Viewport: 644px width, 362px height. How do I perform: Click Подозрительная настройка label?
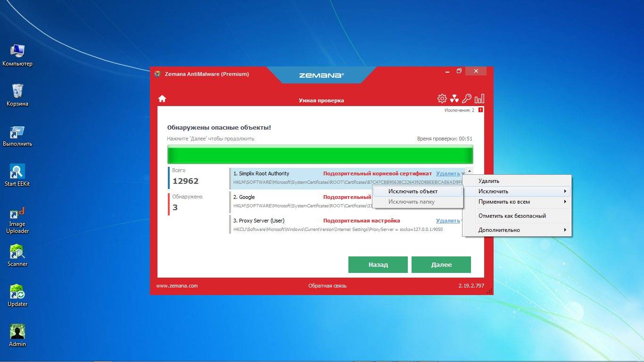[362, 221]
